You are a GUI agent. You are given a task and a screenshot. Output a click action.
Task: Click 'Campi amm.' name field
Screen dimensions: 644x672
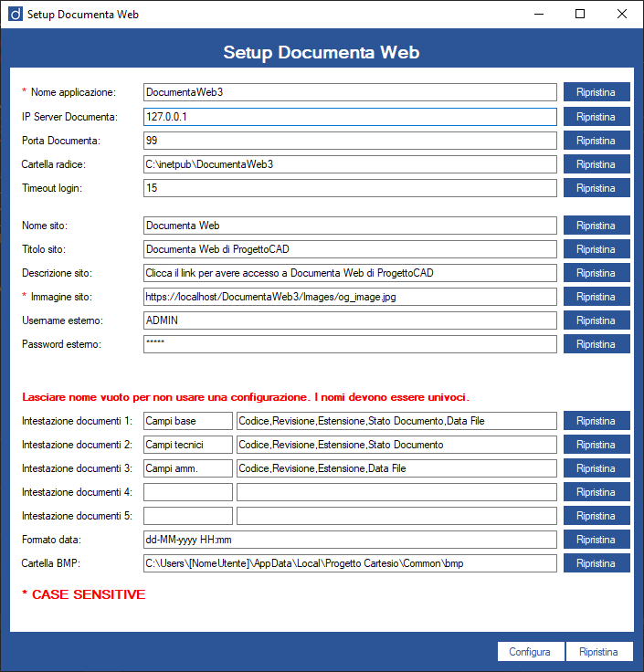[x=188, y=468]
